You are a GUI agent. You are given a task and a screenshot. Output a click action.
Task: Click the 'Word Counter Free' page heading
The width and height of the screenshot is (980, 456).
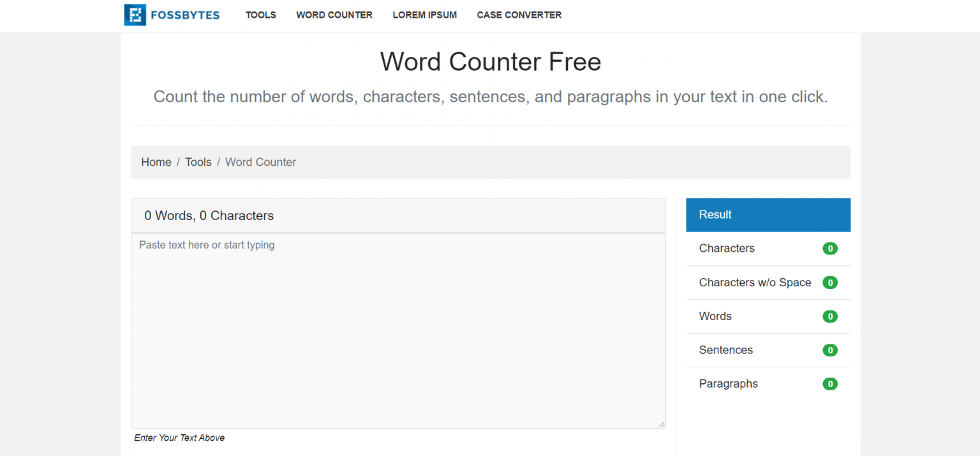[x=490, y=62]
